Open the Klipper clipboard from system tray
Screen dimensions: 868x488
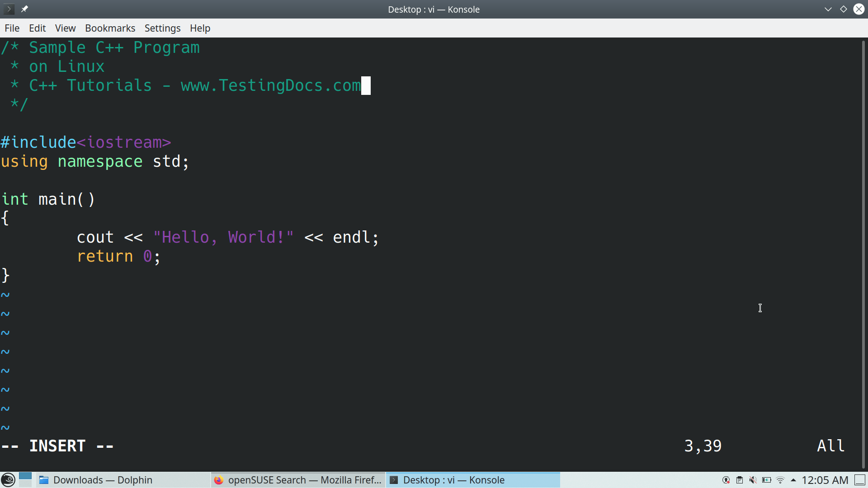[740, 480]
